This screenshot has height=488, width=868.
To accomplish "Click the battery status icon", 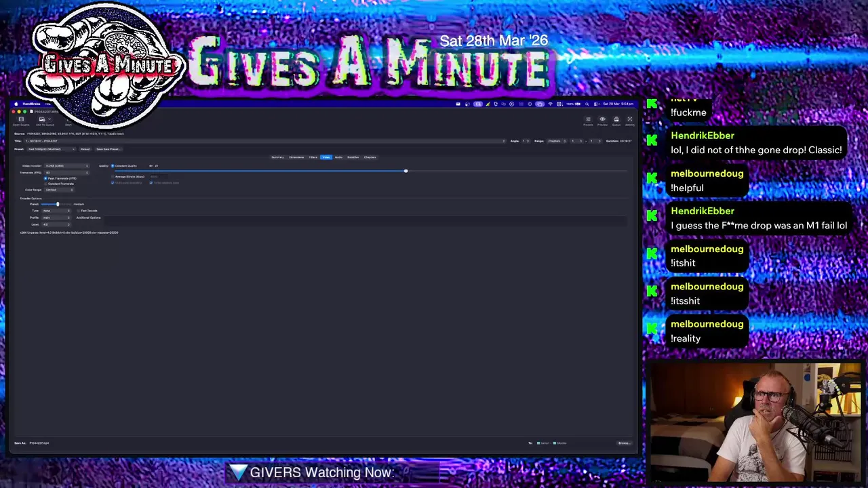I will pyautogui.click(x=573, y=104).
